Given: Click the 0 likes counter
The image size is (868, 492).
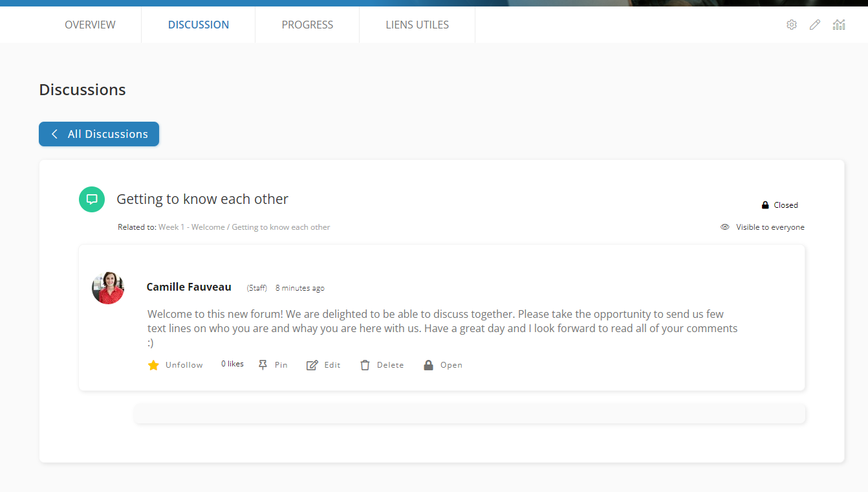Looking at the screenshot, I should [232, 363].
